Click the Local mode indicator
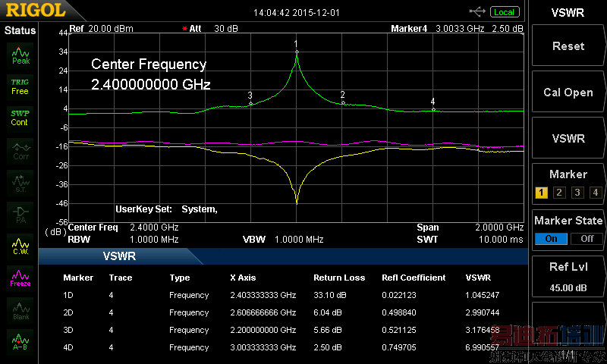Image resolution: width=607 pixels, height=364 pixels. pos(505,12)
